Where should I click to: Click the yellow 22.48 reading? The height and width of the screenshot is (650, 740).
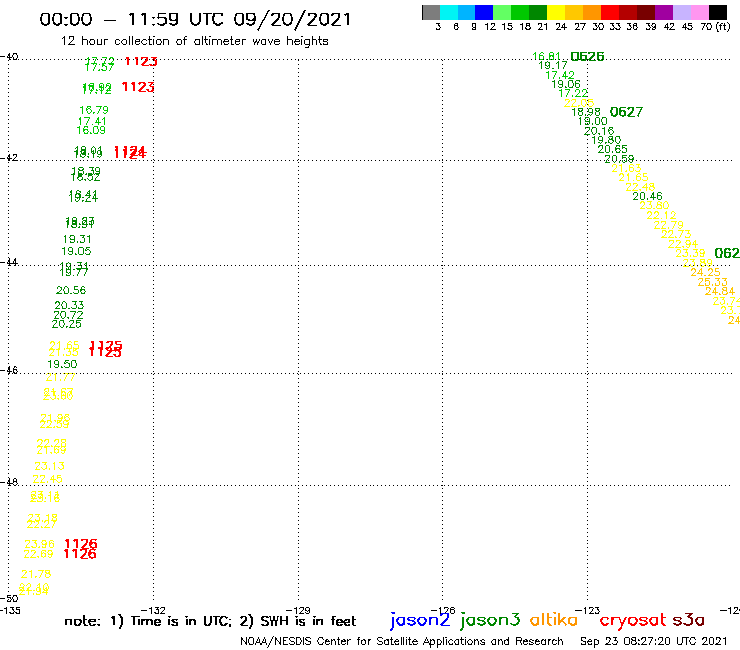click(x=640, y=187)
